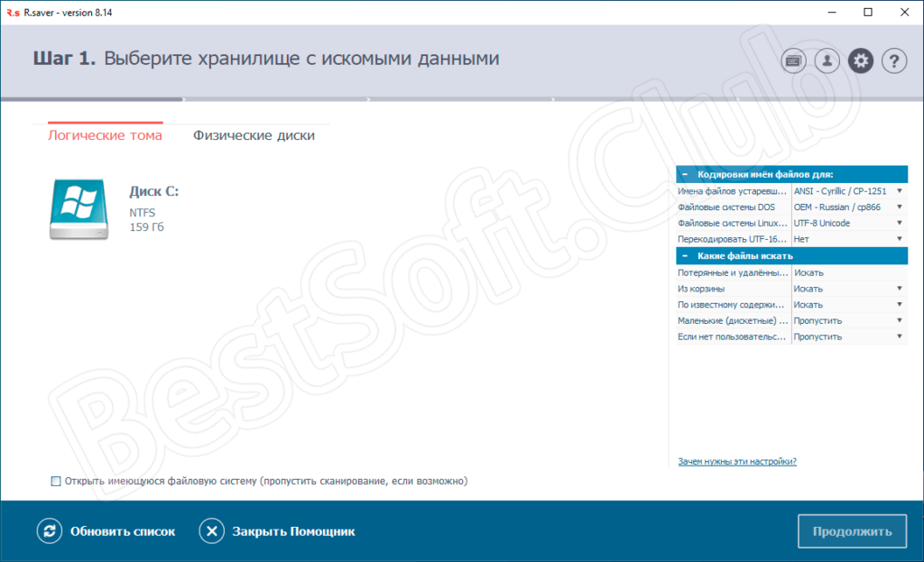Collapse the 'Кодировки имён файлов для' section
The image size is (924, 562).
pyautogui.click(x=685, y=174)
